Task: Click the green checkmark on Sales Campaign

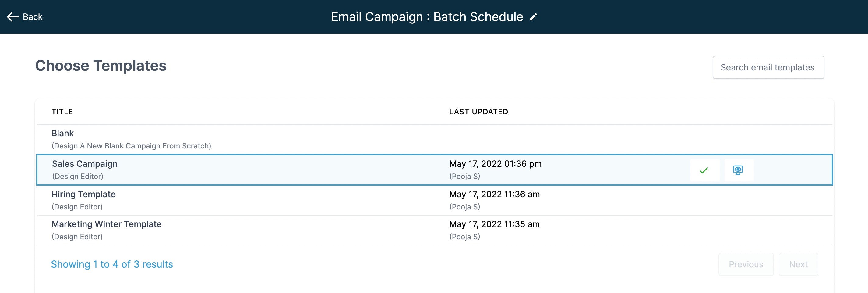Action: coord(704,170)
